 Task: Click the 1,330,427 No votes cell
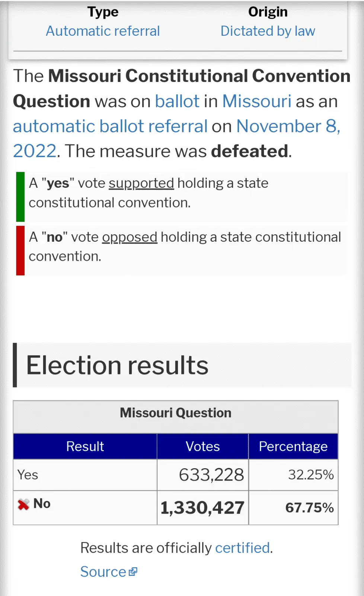202,508
